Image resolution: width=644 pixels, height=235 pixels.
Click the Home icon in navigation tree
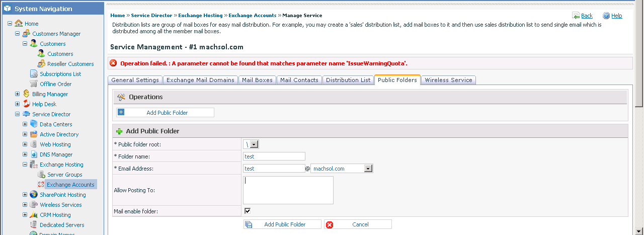pos(19,24)
